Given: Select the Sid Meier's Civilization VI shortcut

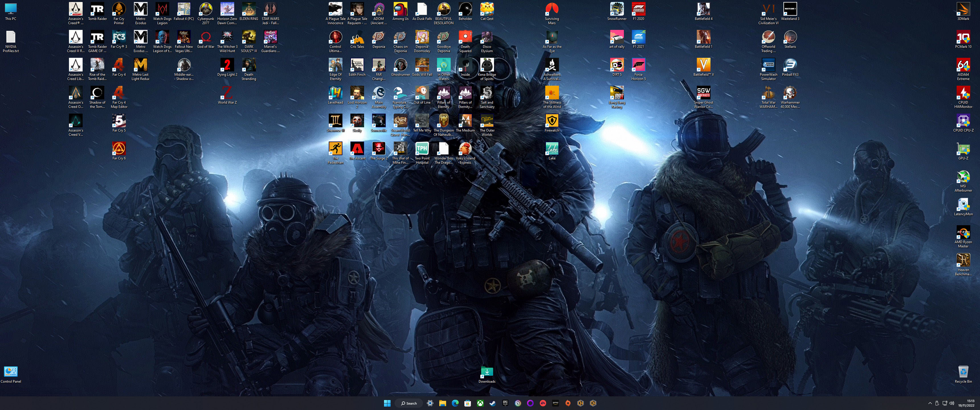Looking at the screenshot, I should click(768, 14).
